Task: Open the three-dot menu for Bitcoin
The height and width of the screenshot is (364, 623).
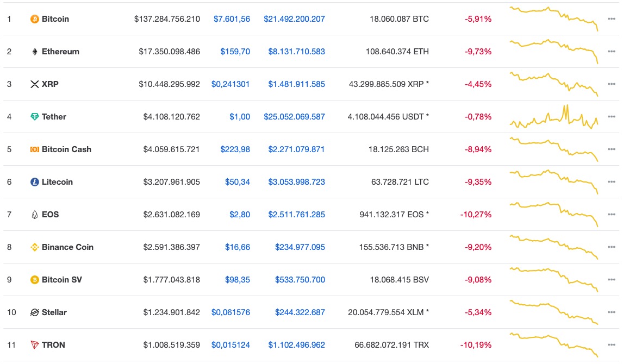Action: coord(612,19)
